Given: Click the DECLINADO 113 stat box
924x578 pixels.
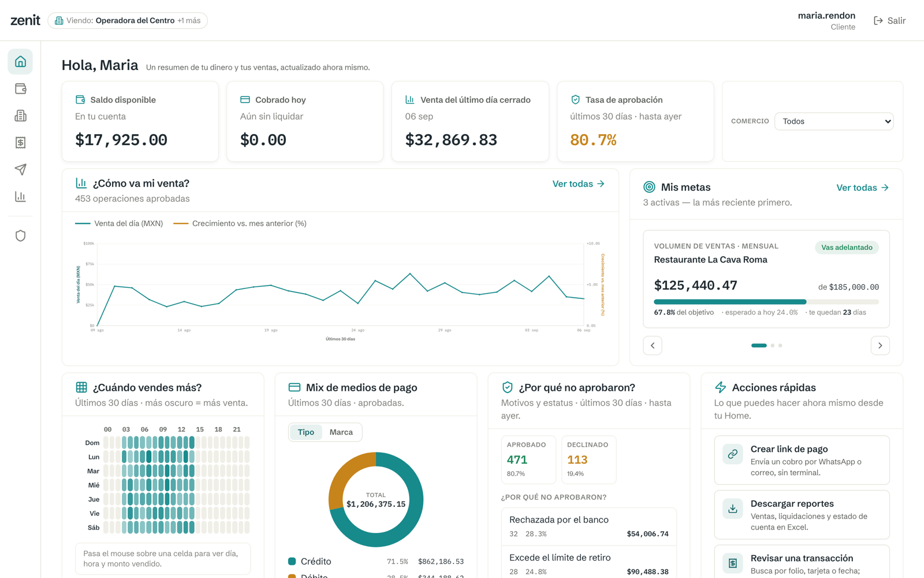Looking at the screenshot, I should [588, 460].
